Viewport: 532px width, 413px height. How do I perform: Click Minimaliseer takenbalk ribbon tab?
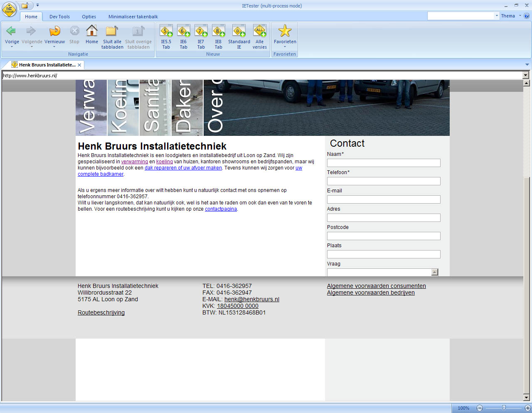133,17
